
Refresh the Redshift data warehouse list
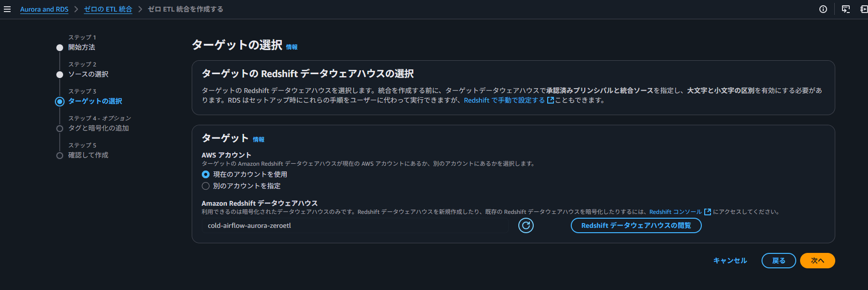point(526,225)
